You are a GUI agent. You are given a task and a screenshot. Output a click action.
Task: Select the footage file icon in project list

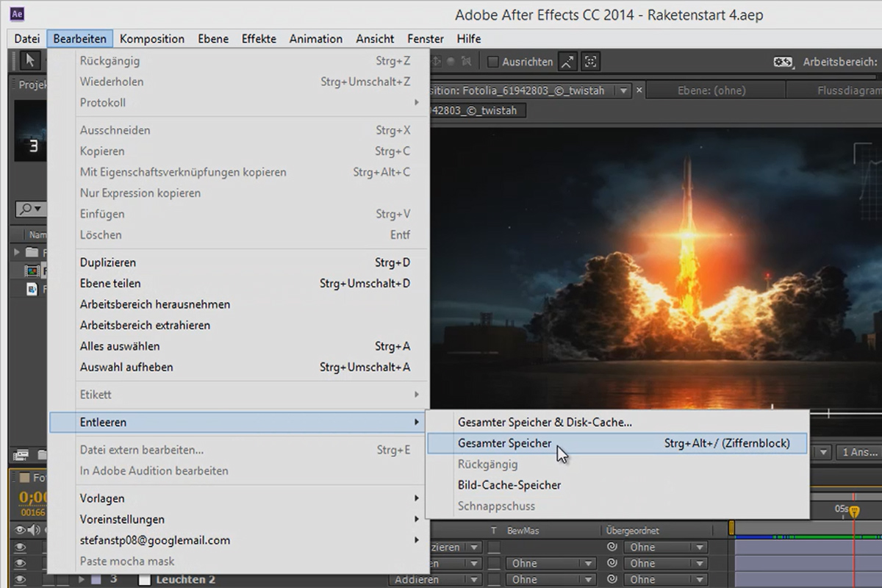point(32,289)
